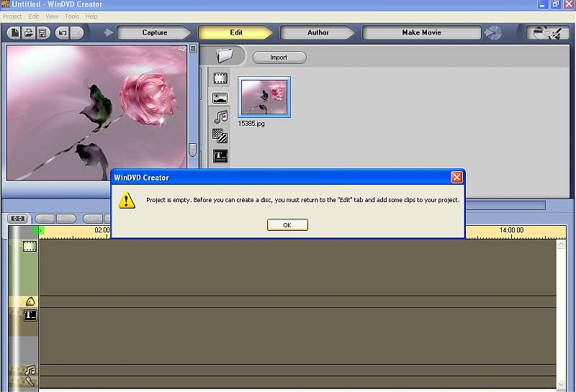
Task: Show image library picture icon
Action: [x=220, y=98]
